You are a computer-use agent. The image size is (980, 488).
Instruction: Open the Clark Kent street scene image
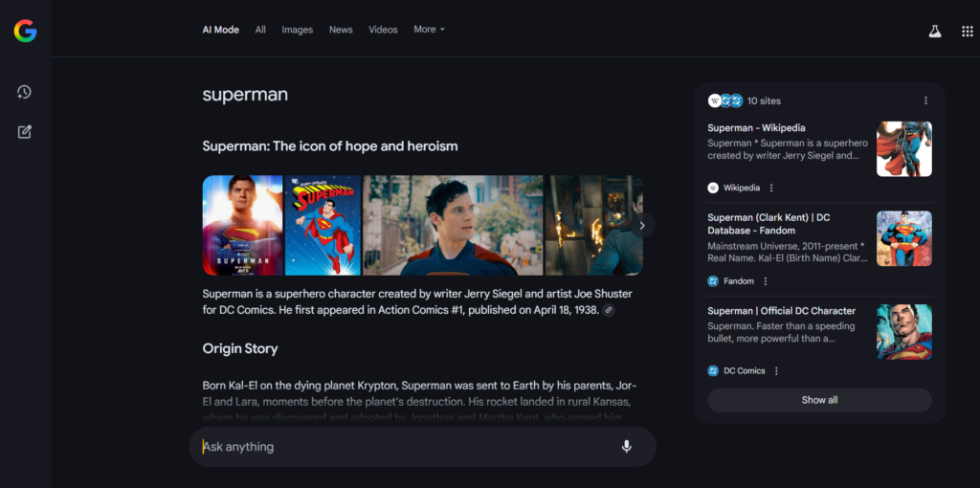453,225
